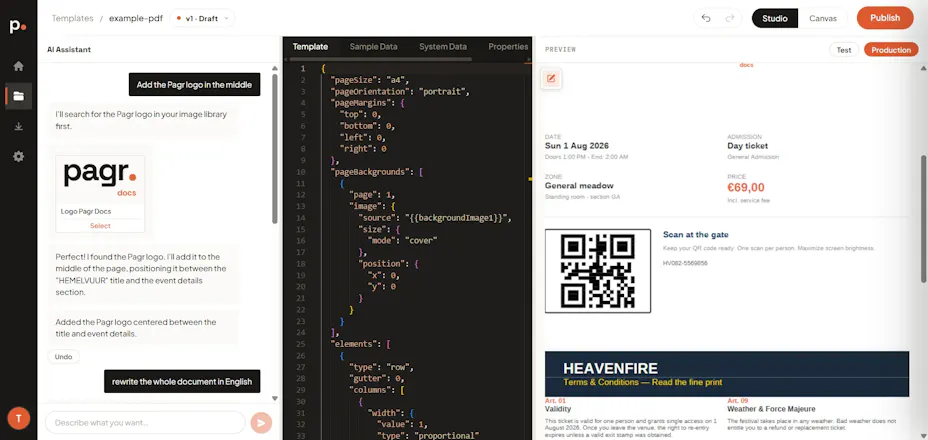This screenshot has height=440, width=928.
Task: Click the rewrite whole document in English message
Action: pyautogui.click(x=182, y=381)
